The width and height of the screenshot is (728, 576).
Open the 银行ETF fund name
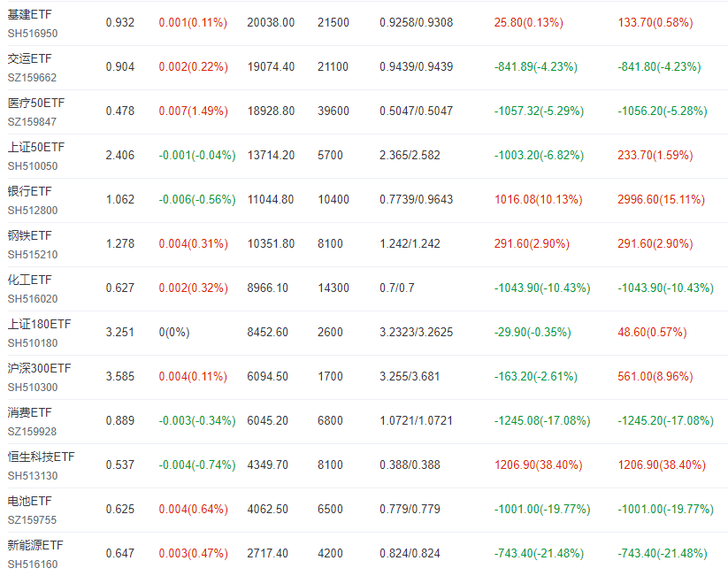tap(30, 191)
